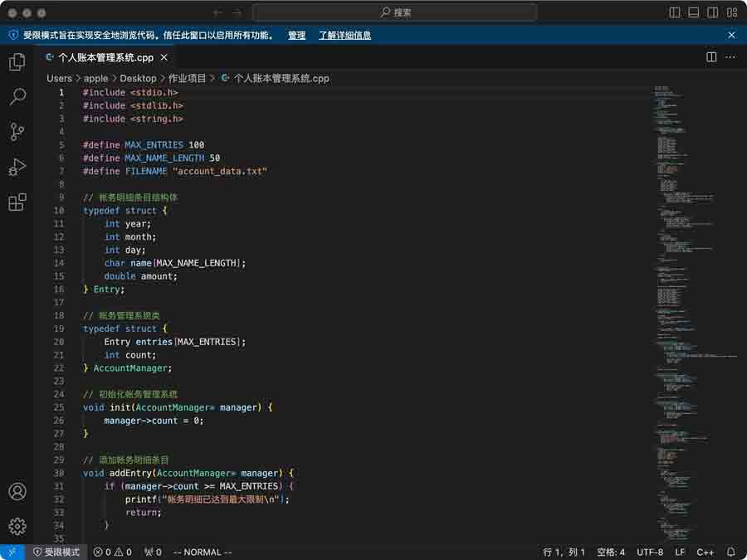Click the 管理 link in the banner
Image resolution: width=747 pixels, height=560 pixels.
click(x=295, y=35)
